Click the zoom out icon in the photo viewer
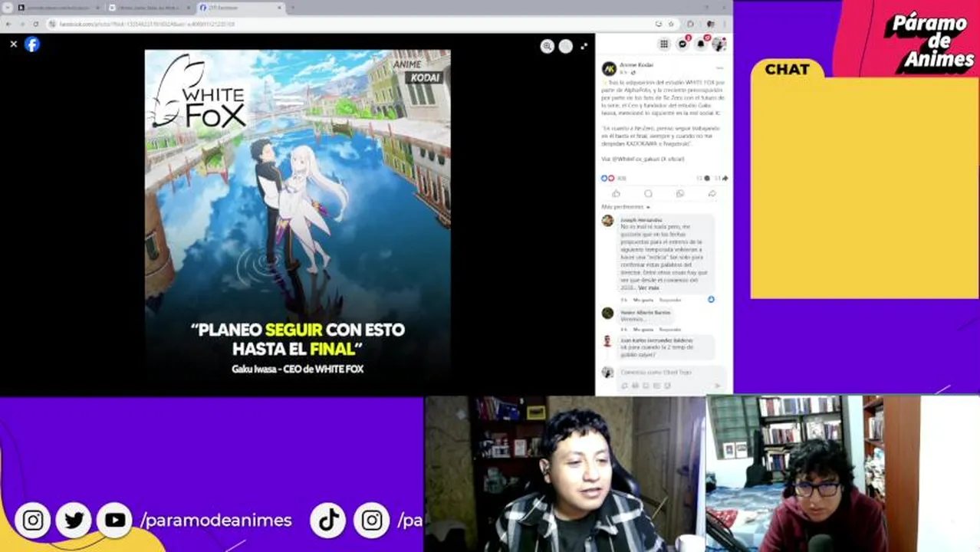 click(565, 46)
